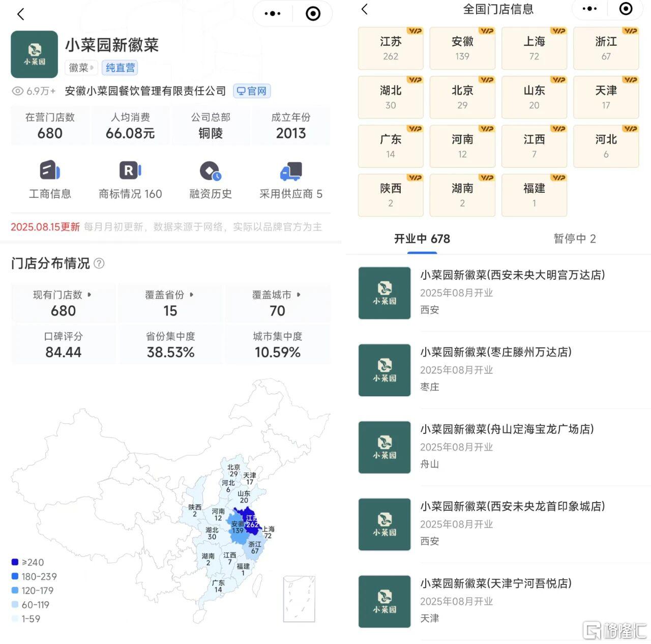Open more options on 全国门店信息 page
Viewport: 651px width, 644px height.
(589, 9)
